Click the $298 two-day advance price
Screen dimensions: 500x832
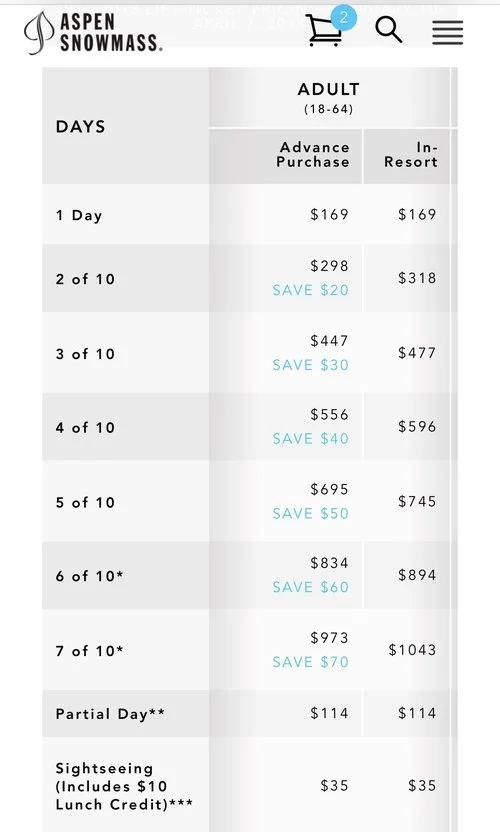coord(330,265)
